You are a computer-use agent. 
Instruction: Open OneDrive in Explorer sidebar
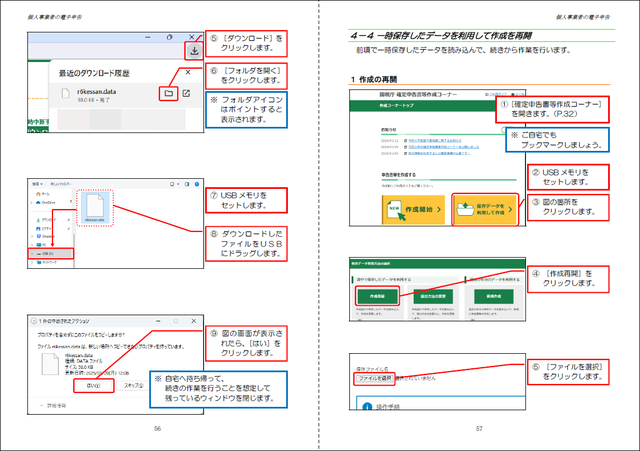46,202
